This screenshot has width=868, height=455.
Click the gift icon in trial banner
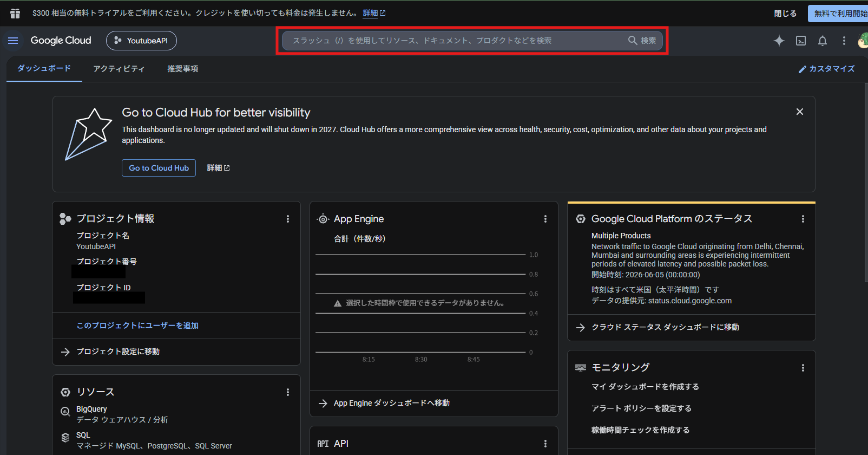point(15,13)
